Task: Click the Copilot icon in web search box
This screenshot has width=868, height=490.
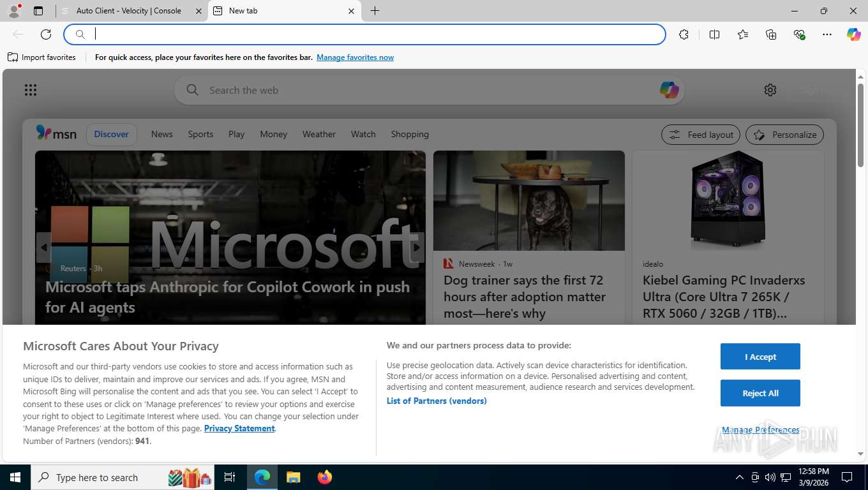Action: (669, 90)
